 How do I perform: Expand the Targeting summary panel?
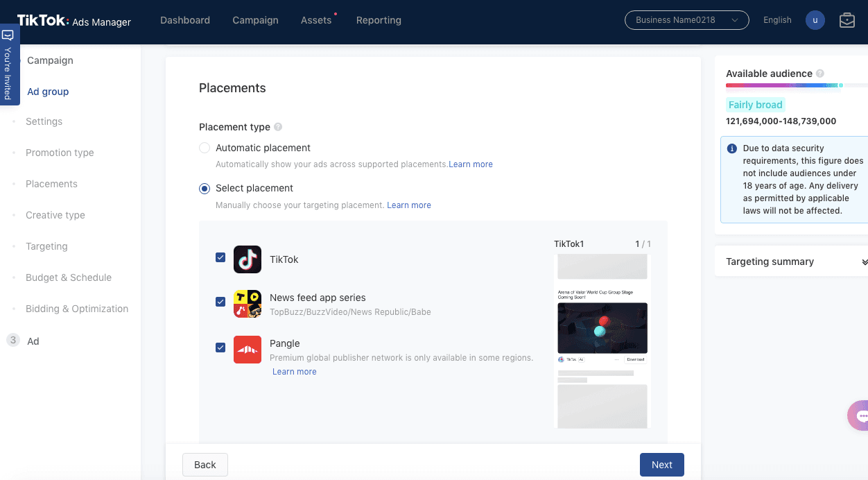864,262
